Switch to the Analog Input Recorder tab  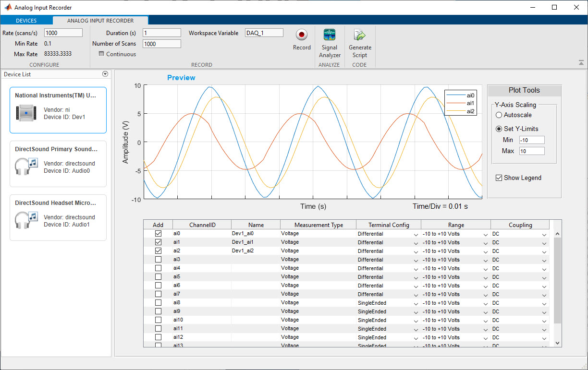click(100, 21)
